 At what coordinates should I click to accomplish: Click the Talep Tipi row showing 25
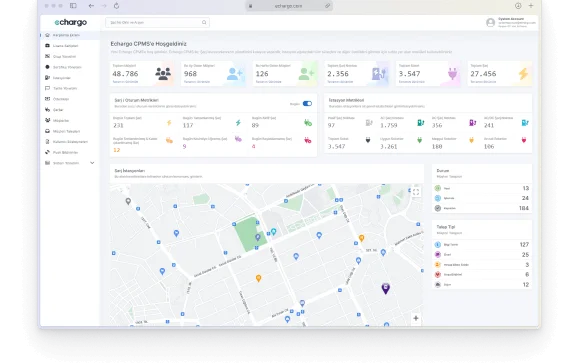tap(482, 255)
